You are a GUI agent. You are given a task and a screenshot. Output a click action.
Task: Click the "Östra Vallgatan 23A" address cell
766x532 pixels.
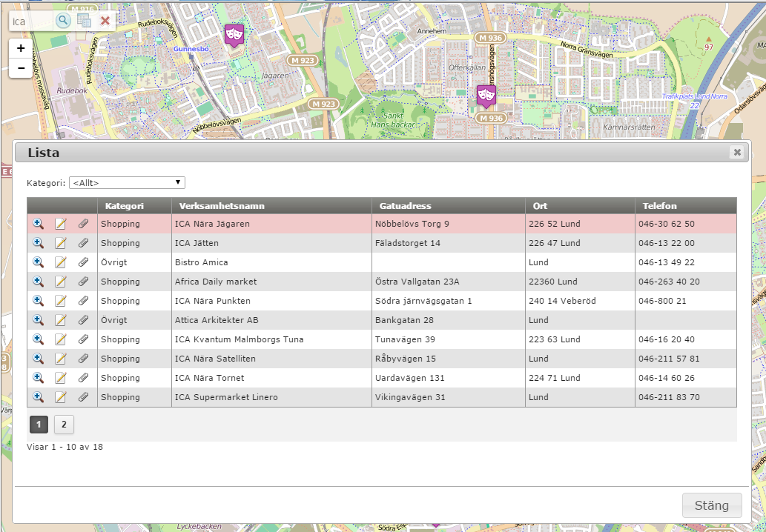[449, 282]
